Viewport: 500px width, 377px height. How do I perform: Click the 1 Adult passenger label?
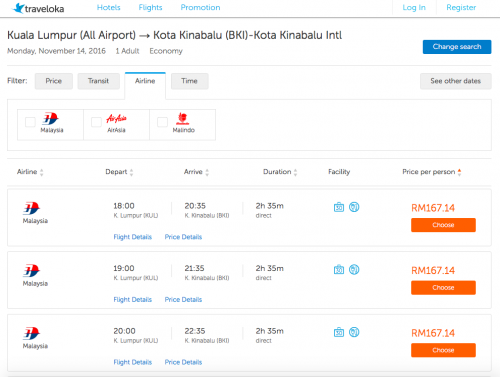127,51
